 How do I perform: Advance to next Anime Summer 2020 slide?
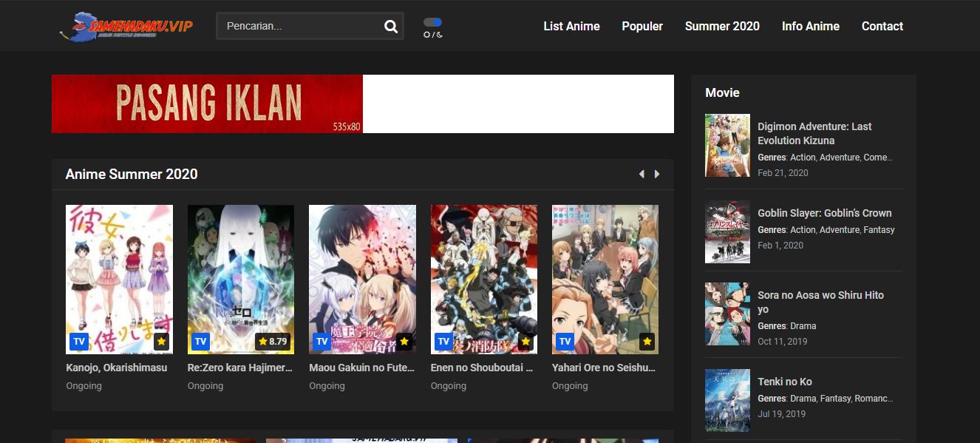[x=657, y=175]
